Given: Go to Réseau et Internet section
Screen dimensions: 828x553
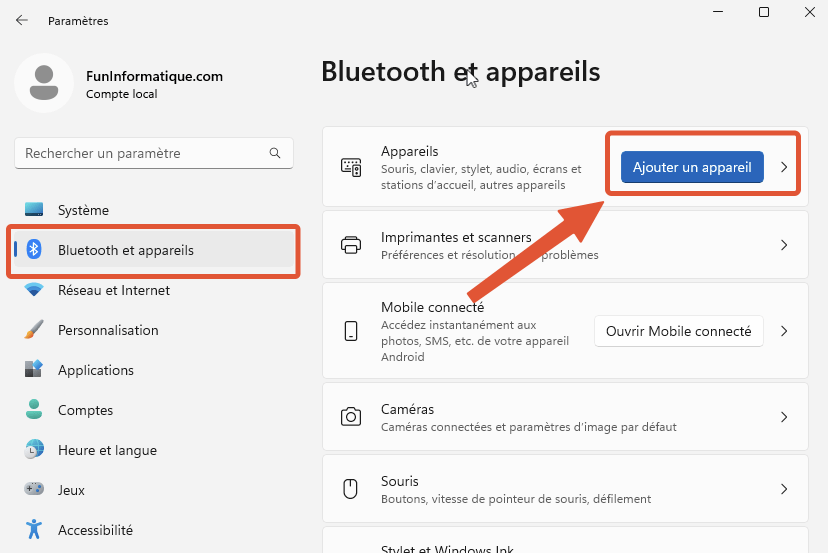Looking at the screenshot, I should 113,290.
